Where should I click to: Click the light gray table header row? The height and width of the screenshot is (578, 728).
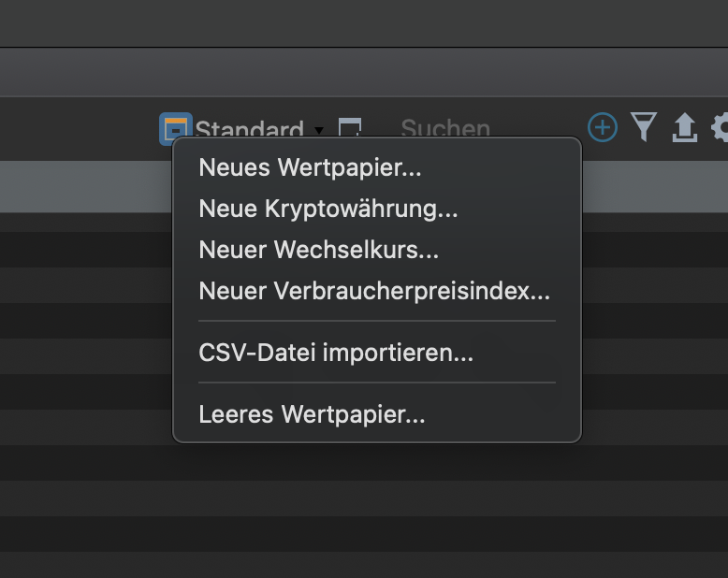tap(84, 186)
